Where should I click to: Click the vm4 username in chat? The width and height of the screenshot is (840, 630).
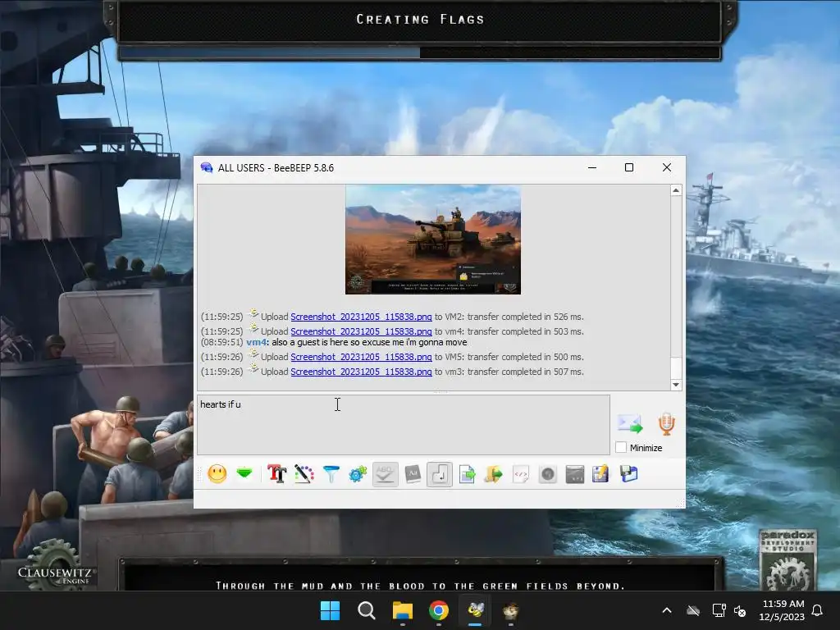pyautogui.click(x=257, y=342)
